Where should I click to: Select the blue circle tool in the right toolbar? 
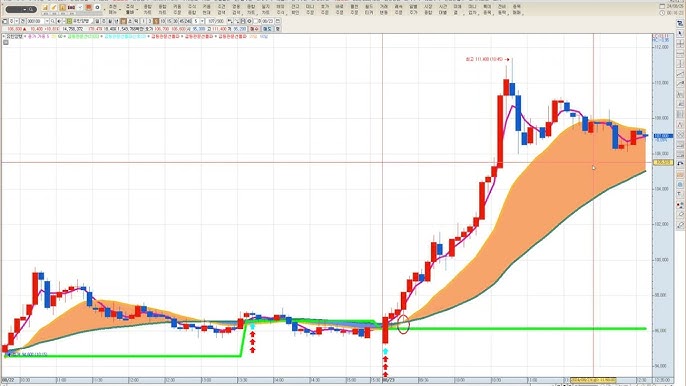click(680, 184)
